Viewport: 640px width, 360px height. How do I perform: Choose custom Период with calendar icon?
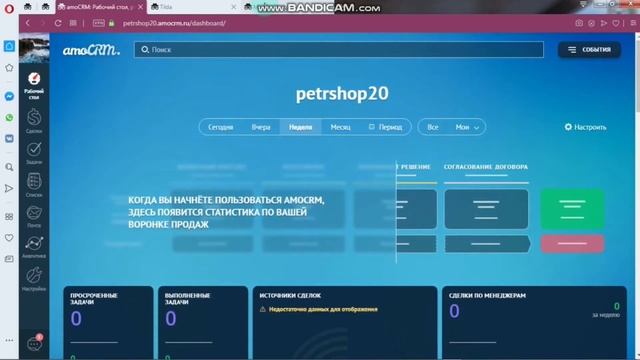385,127
